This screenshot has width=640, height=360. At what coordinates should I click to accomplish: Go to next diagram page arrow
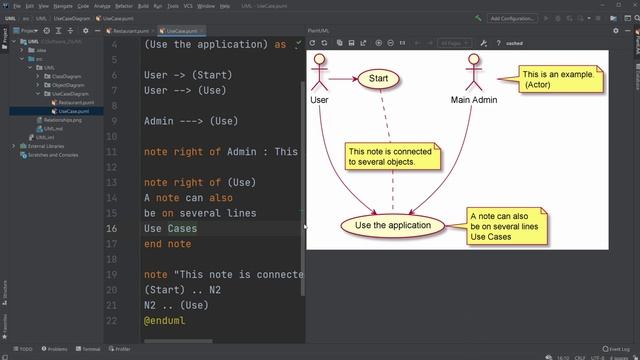pyautogui.click(x=429, y=43)
